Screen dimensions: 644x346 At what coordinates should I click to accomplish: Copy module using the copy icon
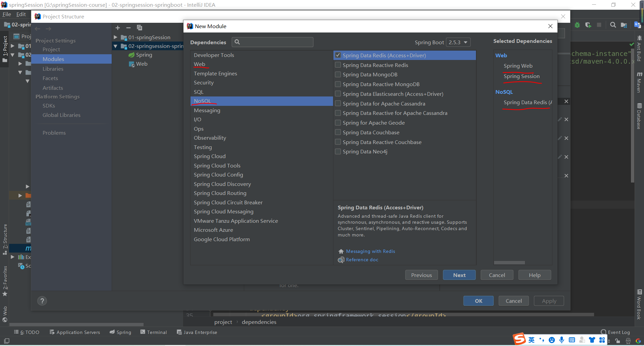click(x=140, y=28)
